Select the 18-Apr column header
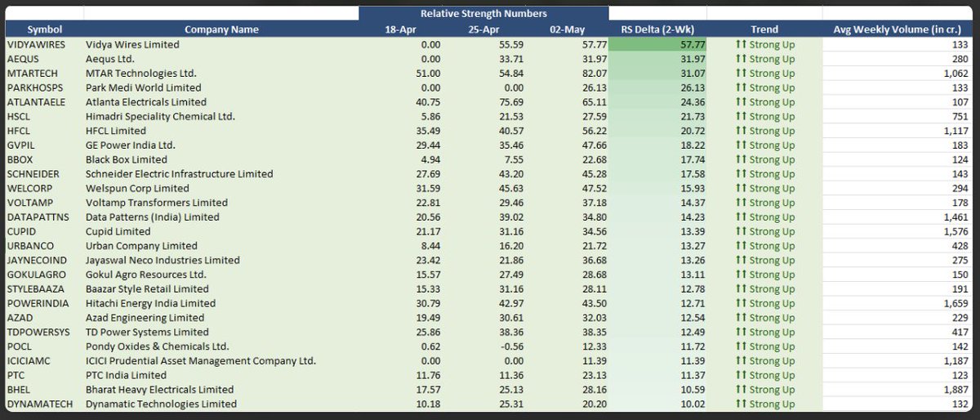 coord(401,29)
